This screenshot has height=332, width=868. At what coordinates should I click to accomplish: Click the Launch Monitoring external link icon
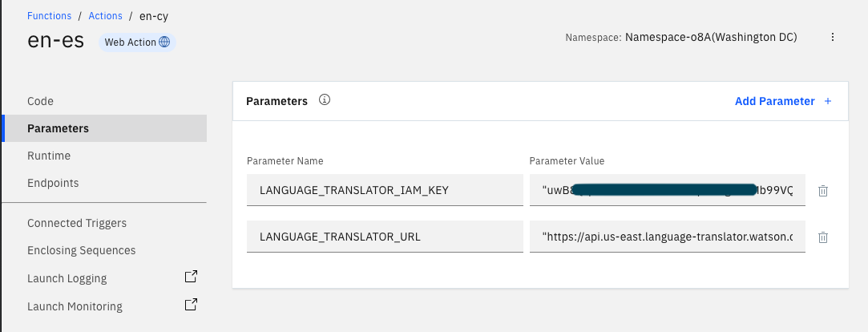(191, 306)
